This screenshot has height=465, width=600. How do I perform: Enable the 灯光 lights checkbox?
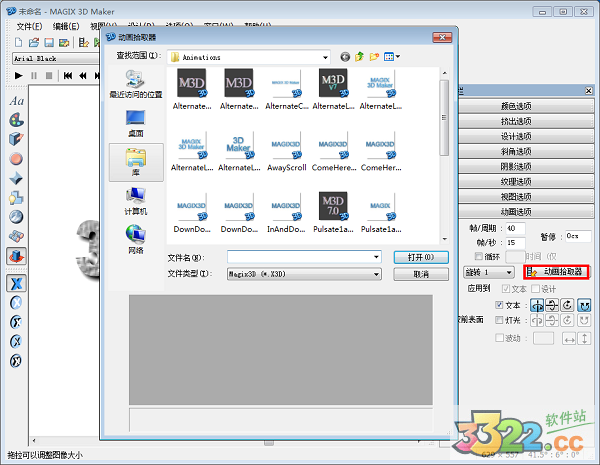point(500,320)
